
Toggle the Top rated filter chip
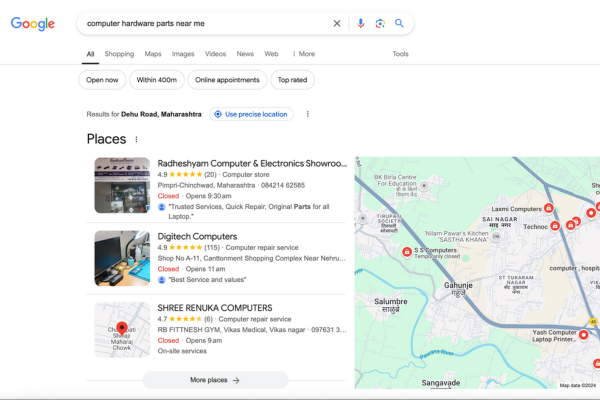[x=292, y=80]
